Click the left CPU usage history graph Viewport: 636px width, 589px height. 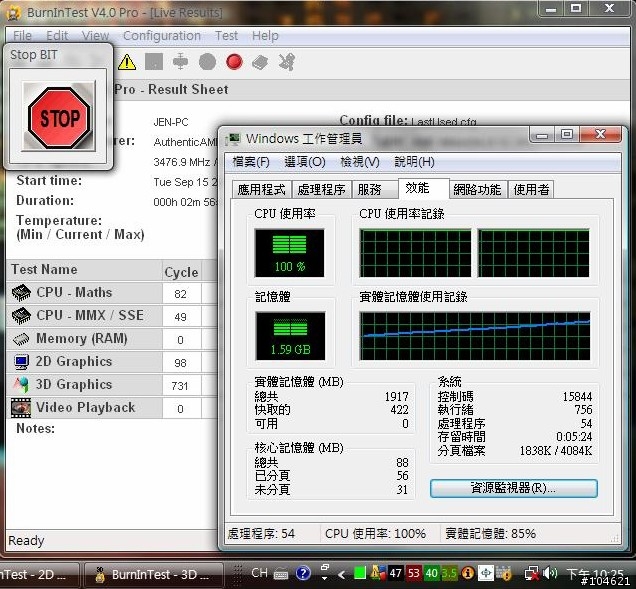click(x=415, y=253)
